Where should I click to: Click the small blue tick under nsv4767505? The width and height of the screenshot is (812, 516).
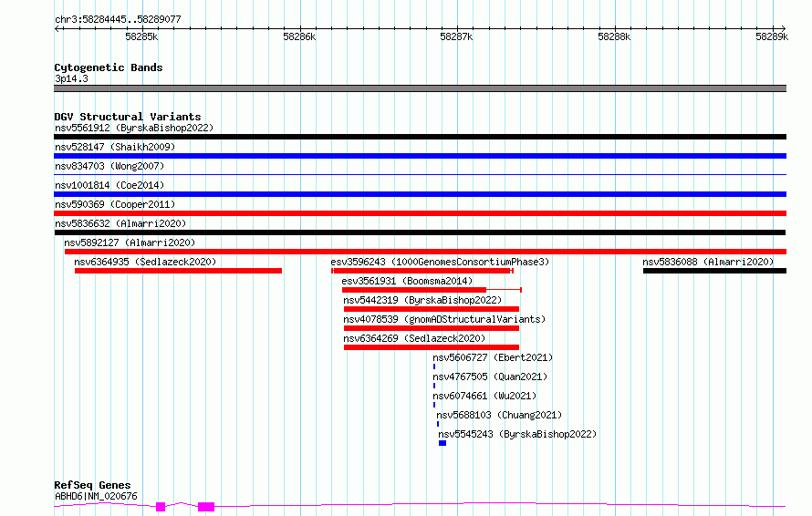[x=434, y=386]
